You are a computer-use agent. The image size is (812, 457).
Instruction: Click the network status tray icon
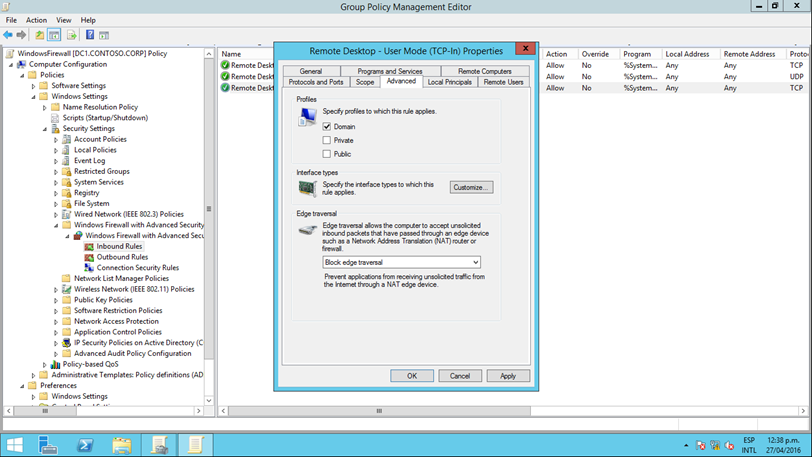pos(715,446)
